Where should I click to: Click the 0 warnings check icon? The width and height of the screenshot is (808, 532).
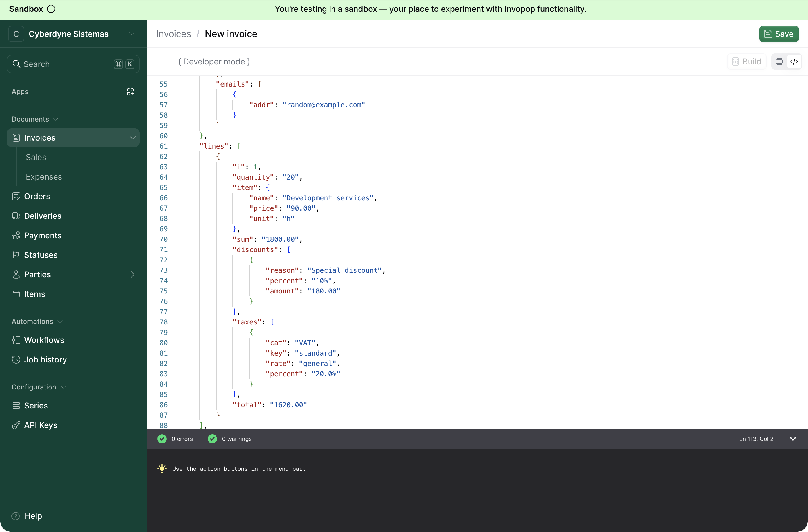click(213, 439)
